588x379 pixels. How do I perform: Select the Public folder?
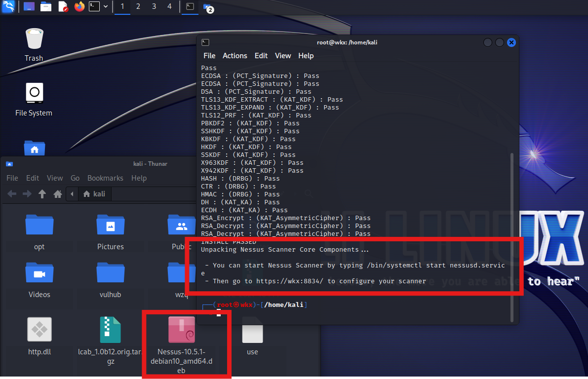pyautogui.click(x=182, y=232)
